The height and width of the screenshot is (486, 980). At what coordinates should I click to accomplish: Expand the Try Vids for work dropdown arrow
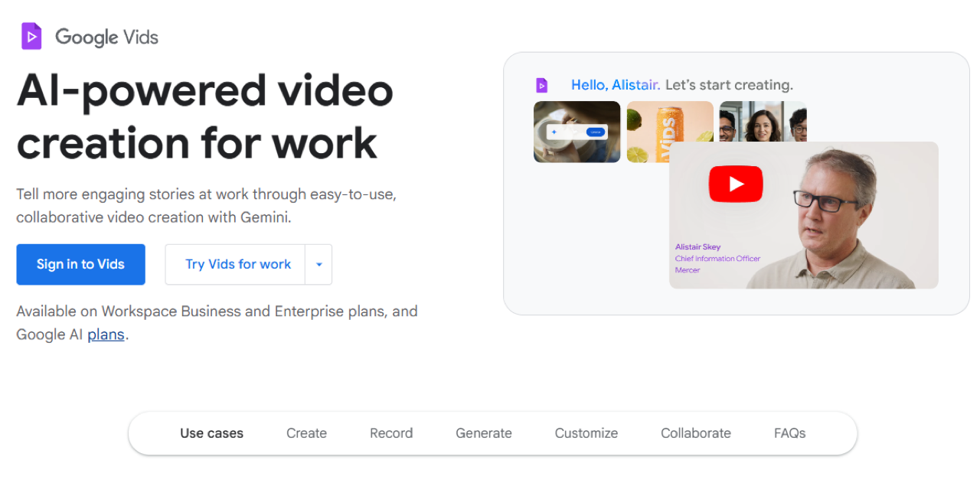318,264
